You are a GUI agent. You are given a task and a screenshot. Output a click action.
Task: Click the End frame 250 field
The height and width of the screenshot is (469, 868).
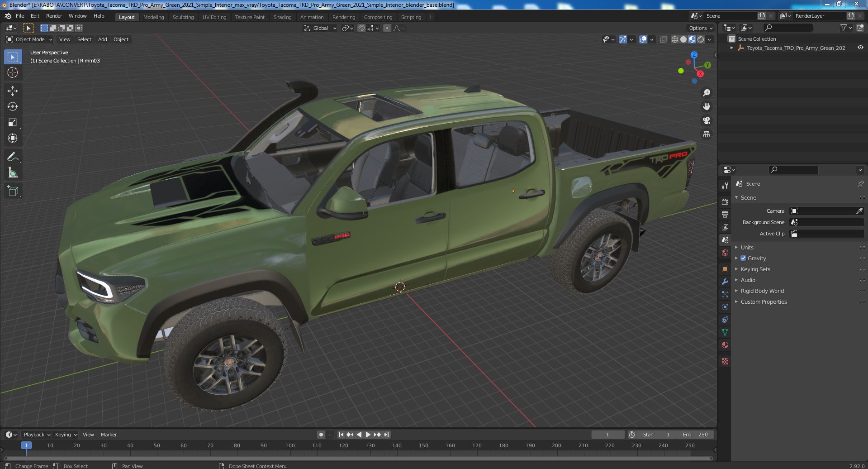(696, 435)
